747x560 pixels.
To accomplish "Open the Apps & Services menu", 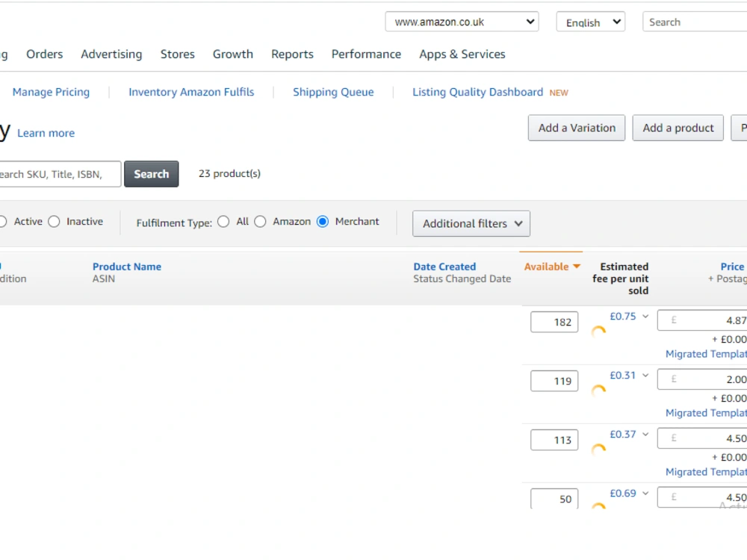I will pos(462,55).
